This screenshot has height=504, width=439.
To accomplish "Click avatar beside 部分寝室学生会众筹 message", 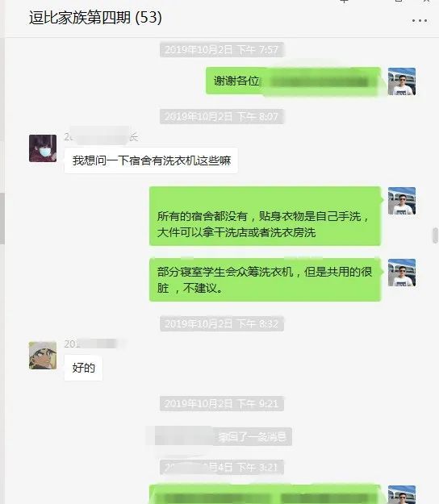I will (x=402, y=273).
